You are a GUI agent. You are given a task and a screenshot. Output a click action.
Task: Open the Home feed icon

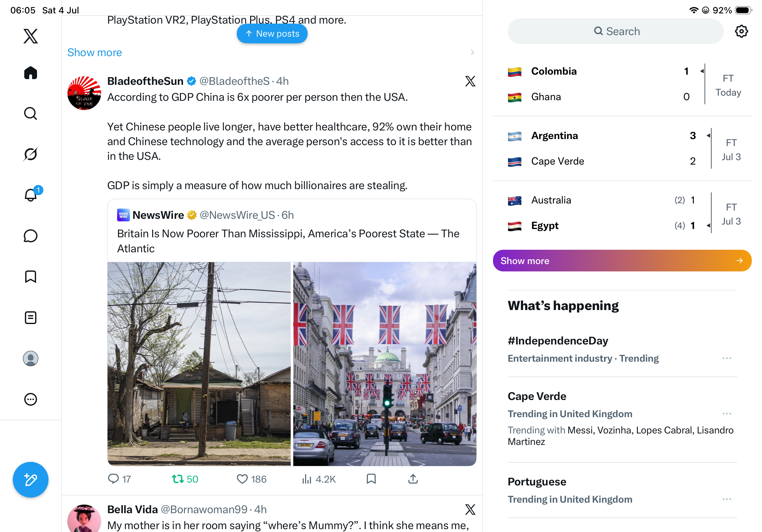click(31, 73)
